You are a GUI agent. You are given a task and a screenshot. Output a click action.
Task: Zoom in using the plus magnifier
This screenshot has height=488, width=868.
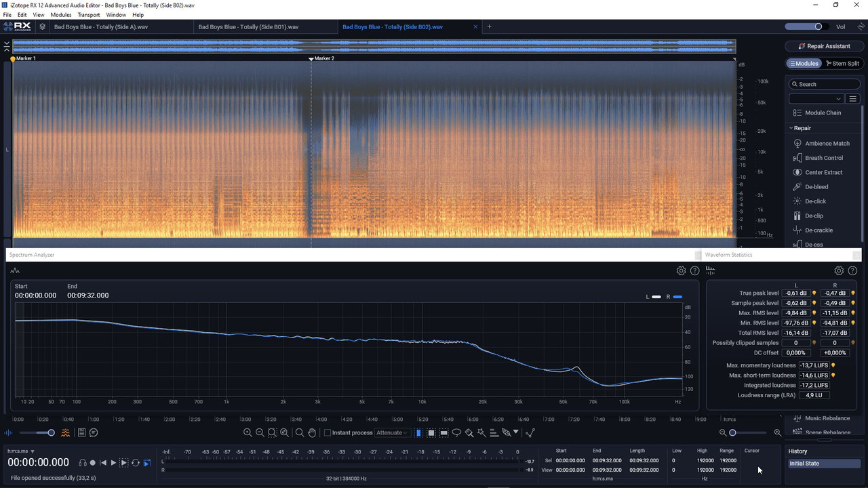click(x=248, y=432)
